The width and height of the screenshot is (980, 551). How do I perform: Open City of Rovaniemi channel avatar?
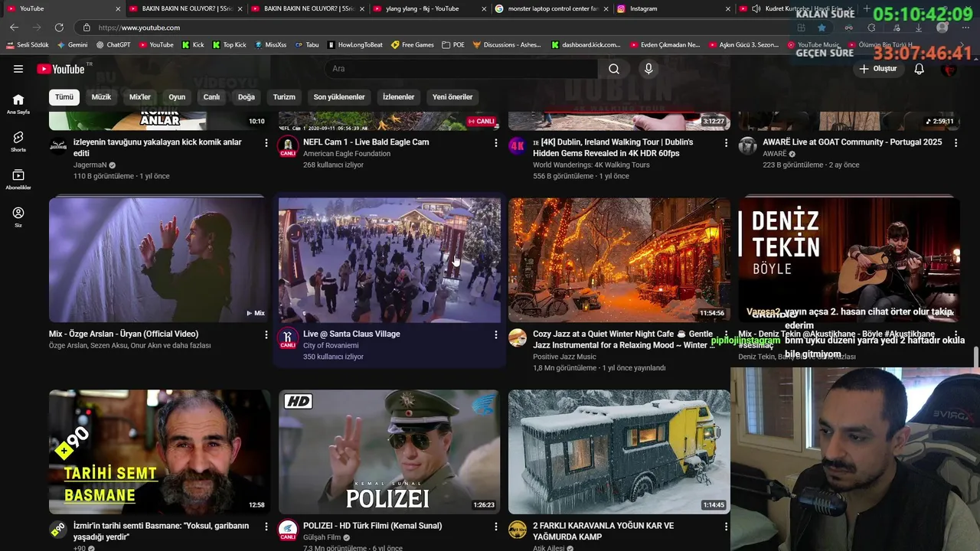point(288,338)
